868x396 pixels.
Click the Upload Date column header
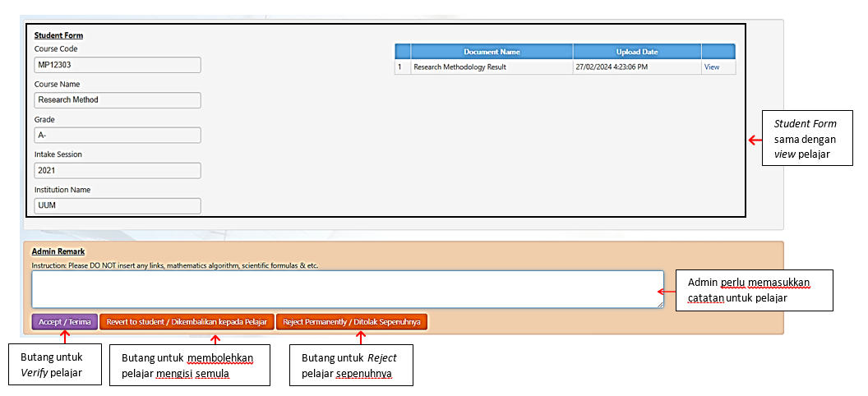637,52
